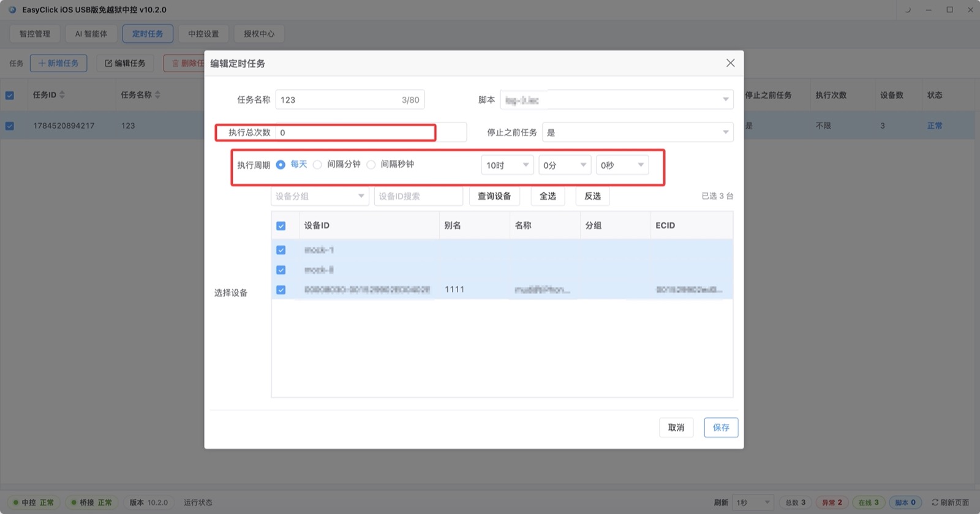This screenshot has height=514, width=980.
Task: Open the 0秒 second dropdown
Action: click(x=622, y=165)
